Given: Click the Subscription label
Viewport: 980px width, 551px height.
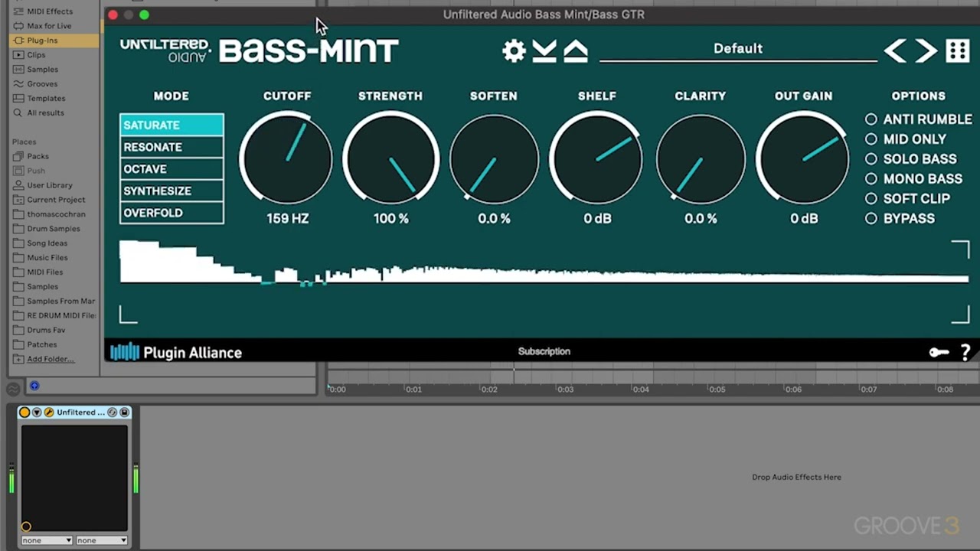Looking at the screenshot, I should pos(544,351).
